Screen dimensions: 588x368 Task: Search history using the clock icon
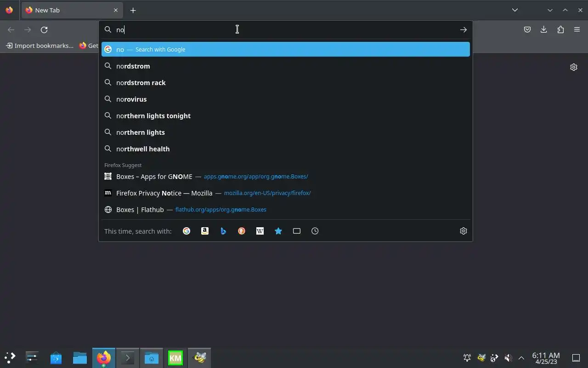tap(315, 231)
